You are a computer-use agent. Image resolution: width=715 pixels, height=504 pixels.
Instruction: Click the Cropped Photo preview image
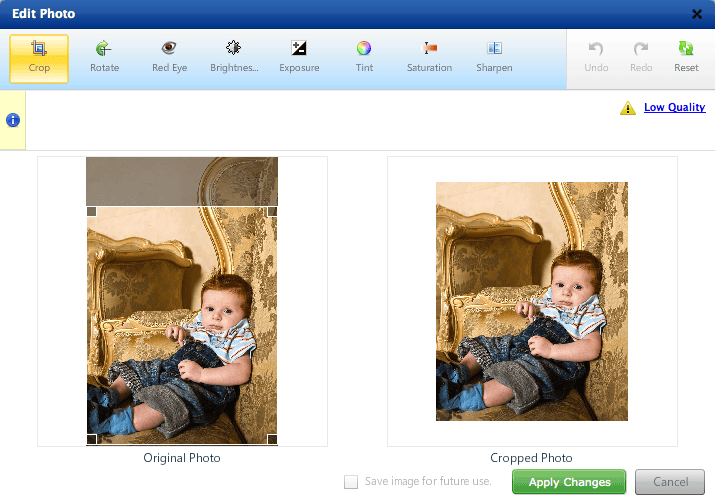pyautogui.click(x=532, y=301)
